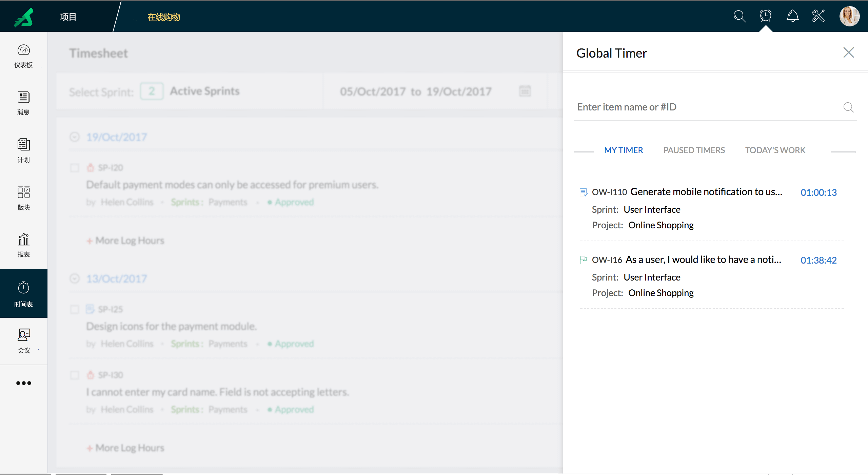Open the 版块 board sidebar icon
Viewport: 868px width, 475px height.
tap(23, 198)
